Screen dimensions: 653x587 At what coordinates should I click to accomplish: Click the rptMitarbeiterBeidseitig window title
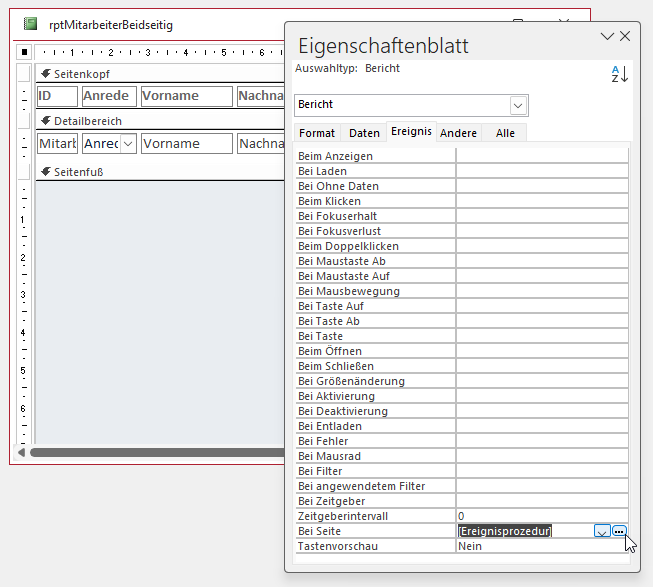(111, 25)
